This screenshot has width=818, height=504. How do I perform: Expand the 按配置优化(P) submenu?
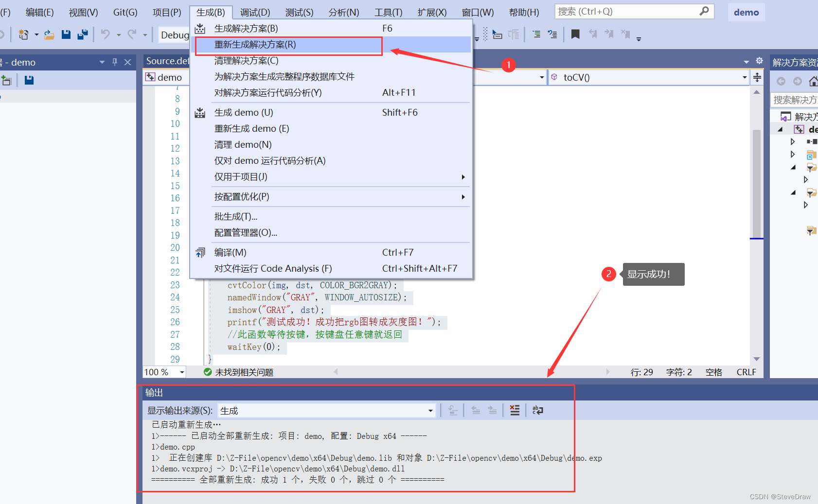pos(463,197)
